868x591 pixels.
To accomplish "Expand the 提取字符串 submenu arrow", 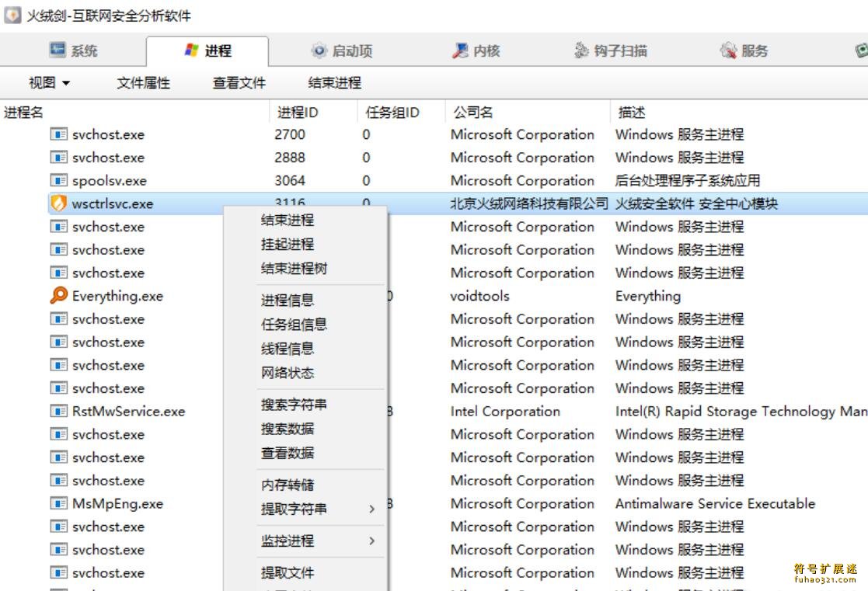I will (372, 509).
